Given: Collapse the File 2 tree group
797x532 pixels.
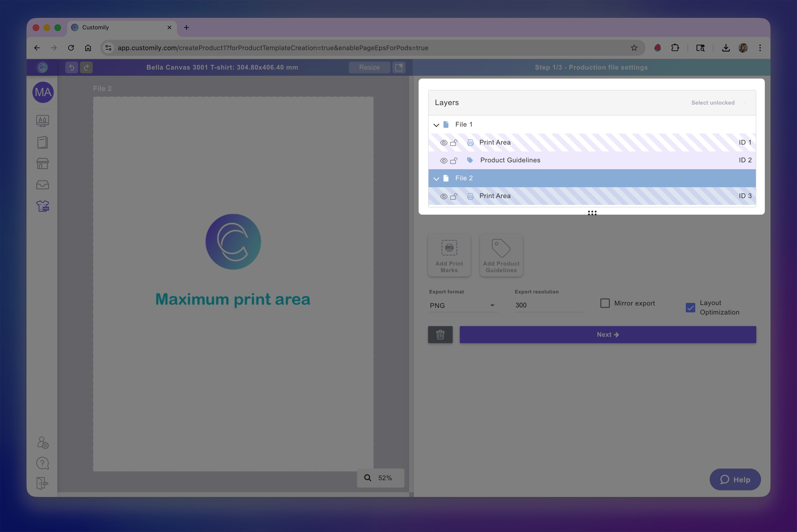Looking at the screenshot, I should click(x=436, y=178).
